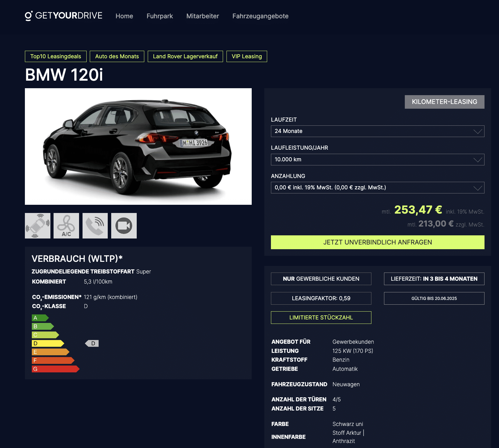The height and width of the screenshot is (448, 499).
Task: Click the 5,3 l/100km consumption value
Action: click(x=98, y=282)
